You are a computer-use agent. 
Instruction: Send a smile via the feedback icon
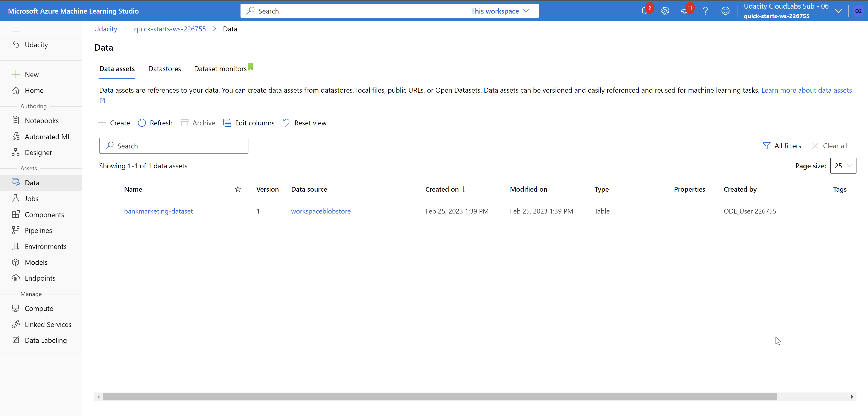tap(725, 10)
